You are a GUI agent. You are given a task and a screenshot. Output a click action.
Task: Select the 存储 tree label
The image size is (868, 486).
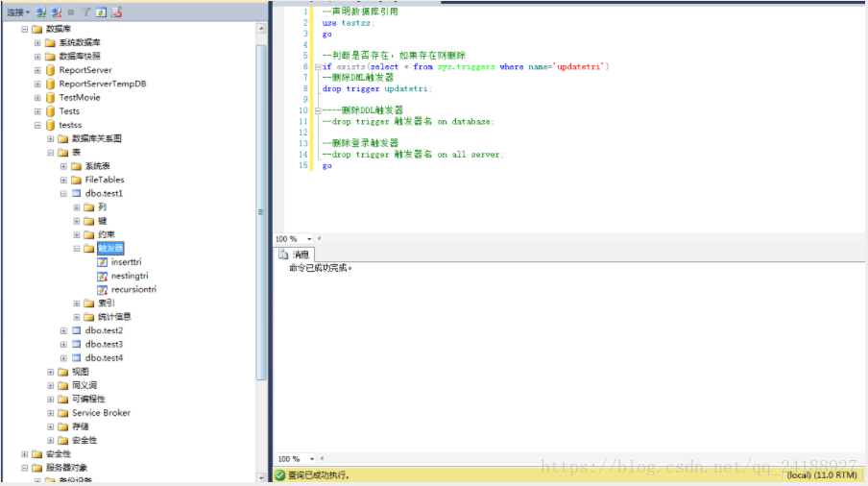(81, 426)
